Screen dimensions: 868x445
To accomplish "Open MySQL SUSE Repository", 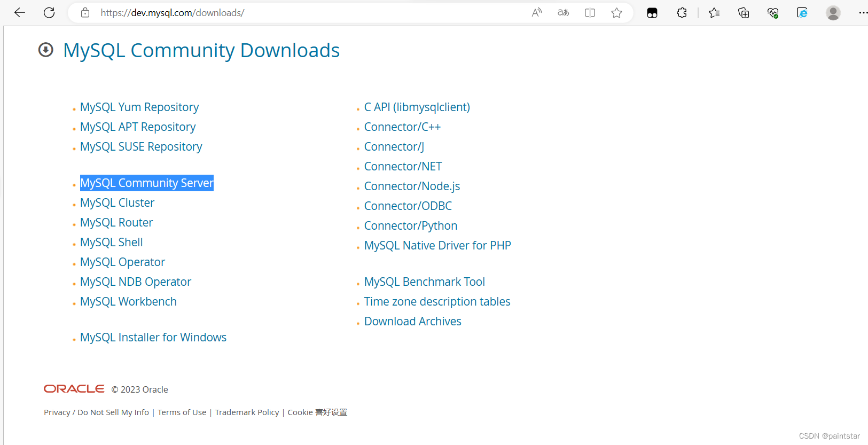I will [141, 146].
